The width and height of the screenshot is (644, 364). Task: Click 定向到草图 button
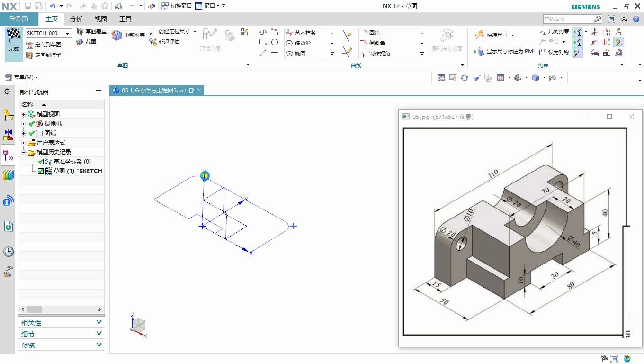pos(43,45)
